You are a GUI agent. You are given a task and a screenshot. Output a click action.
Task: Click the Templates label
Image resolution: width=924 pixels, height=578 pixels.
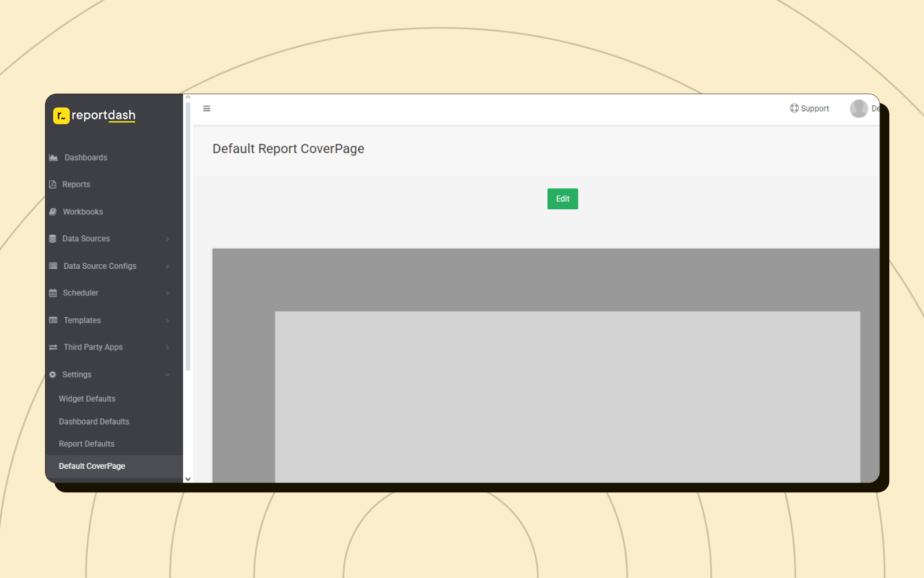click(82, 320)
